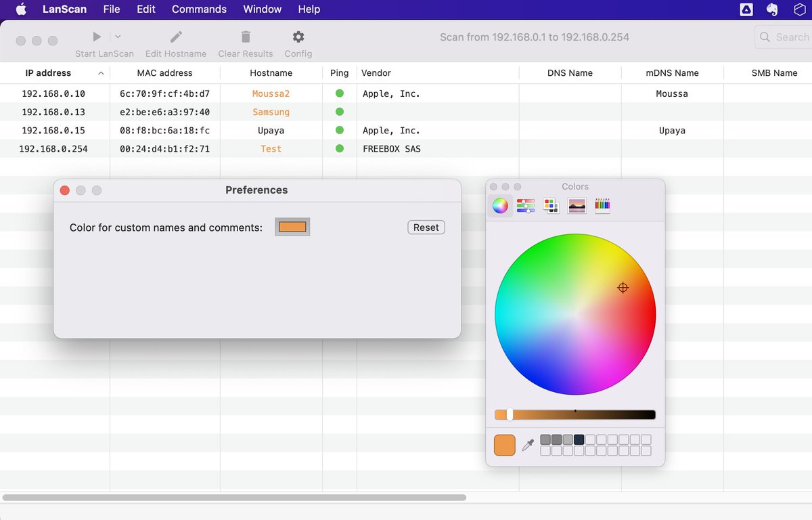Open Config gear icon in toolbar

(298, 37)
